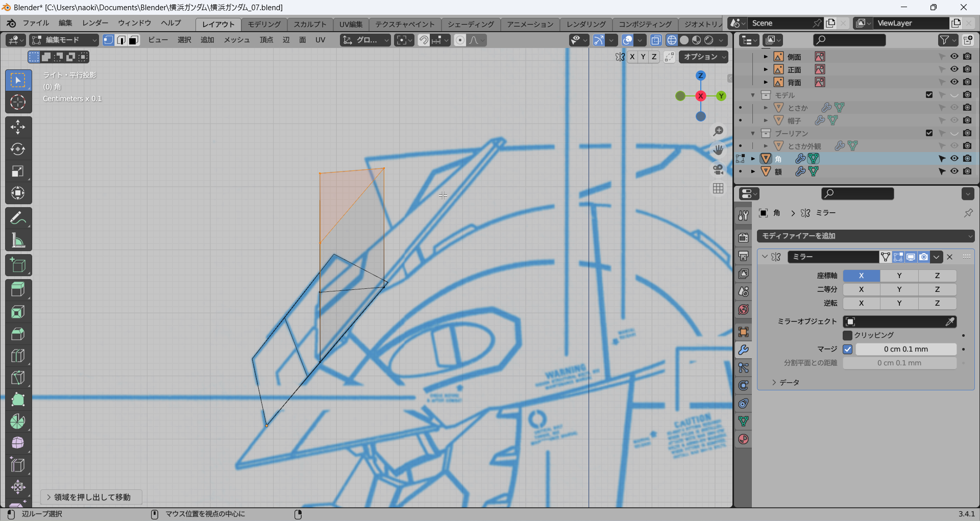Open the Material properties tab
This screenshot has width=980, height=521.
743,439
